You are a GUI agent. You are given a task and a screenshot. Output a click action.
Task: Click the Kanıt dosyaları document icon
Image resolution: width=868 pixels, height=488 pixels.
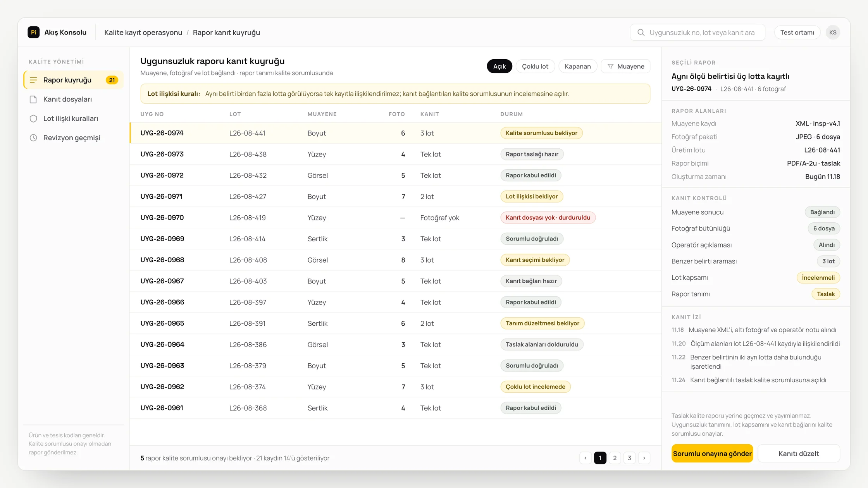click(x=33, y=100)
